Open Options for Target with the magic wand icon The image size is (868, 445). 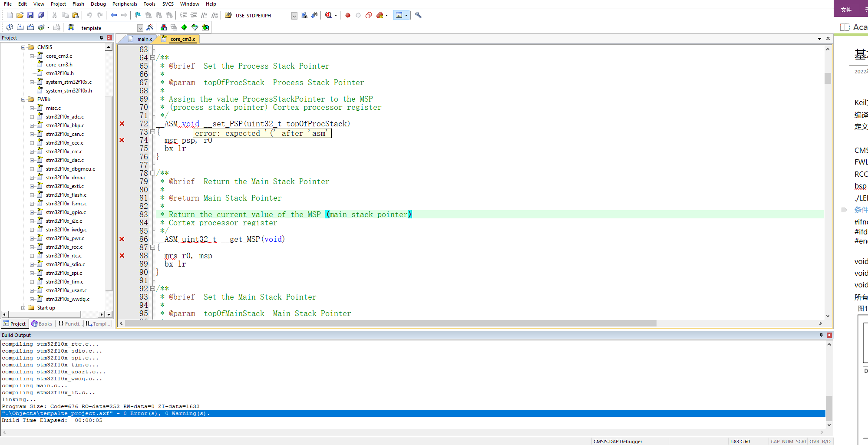150,27
